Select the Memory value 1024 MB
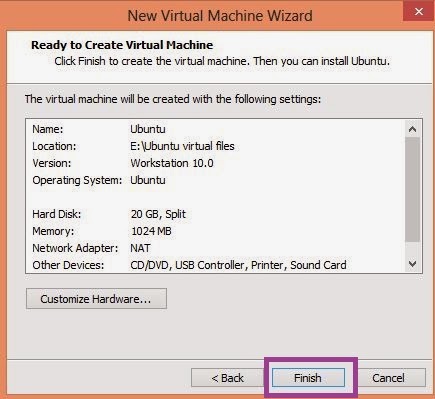This screenshot has width=435, height=399. tap(151, 231)
